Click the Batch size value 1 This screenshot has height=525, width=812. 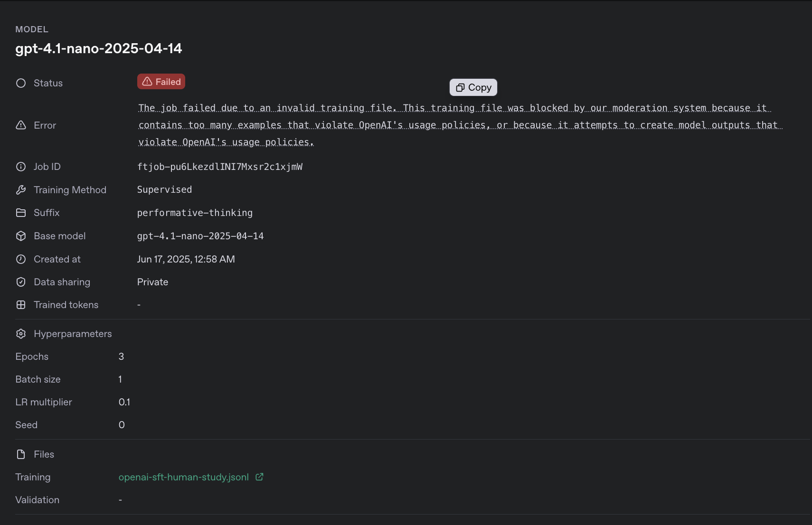point(120,379)
